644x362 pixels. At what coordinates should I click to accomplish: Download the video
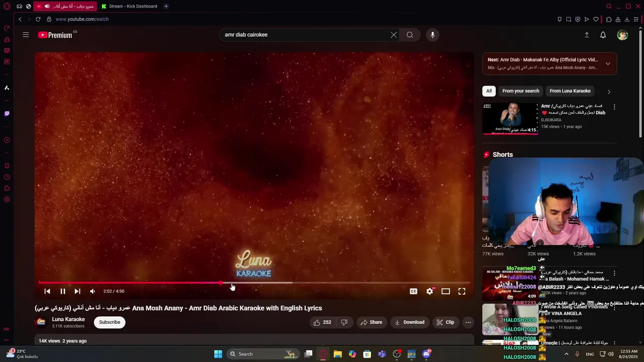[x=410, y=322]
